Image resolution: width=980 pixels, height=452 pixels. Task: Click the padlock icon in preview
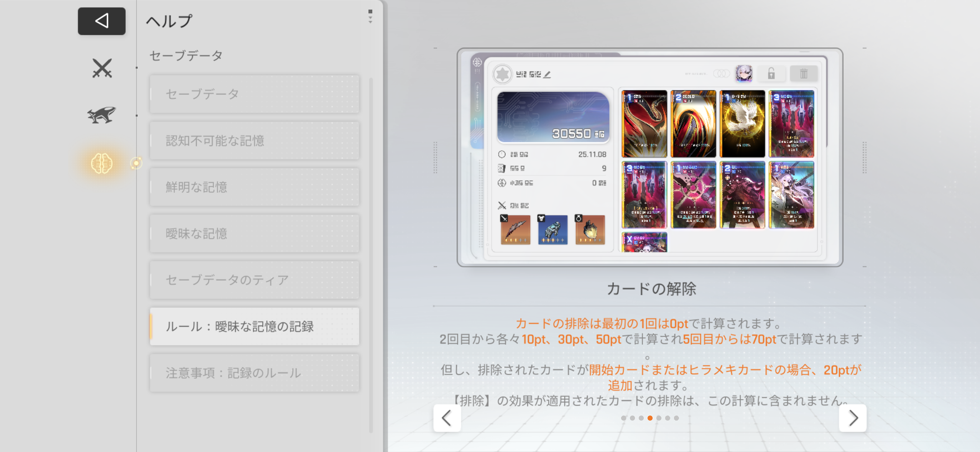[x=771, y=74]
